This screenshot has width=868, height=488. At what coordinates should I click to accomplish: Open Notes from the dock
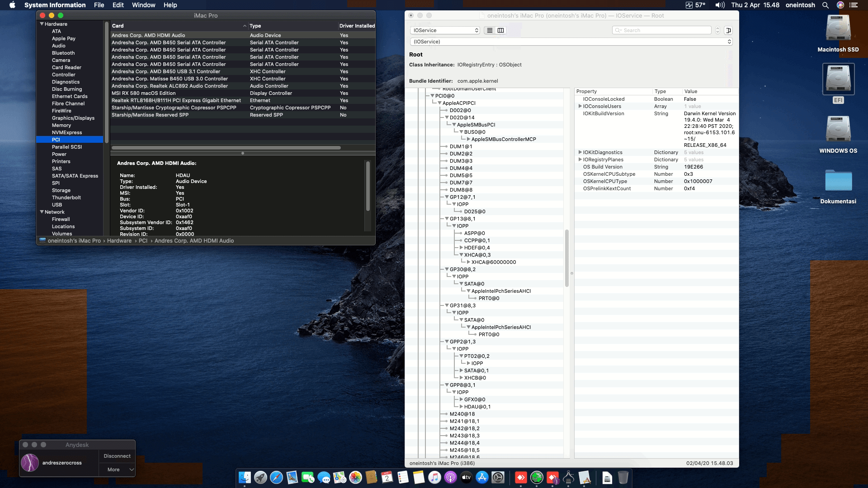tap(419, 478)
